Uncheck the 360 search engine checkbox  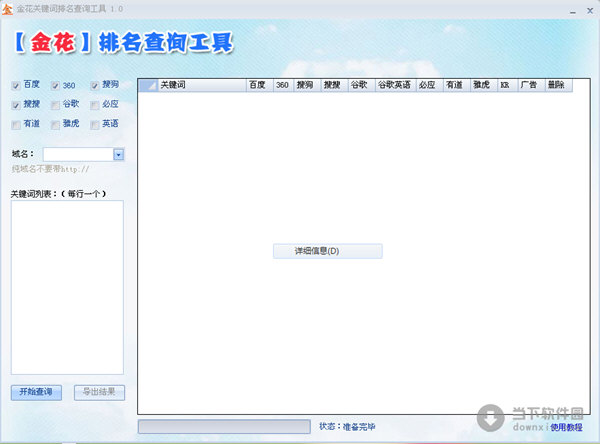pyautogui.click(x=55, y=85)
